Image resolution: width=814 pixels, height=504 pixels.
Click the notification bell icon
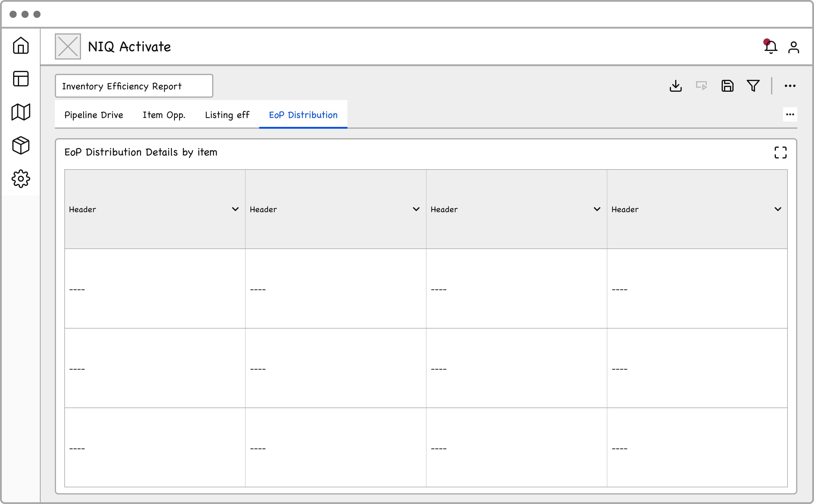[x=771, y=47]
